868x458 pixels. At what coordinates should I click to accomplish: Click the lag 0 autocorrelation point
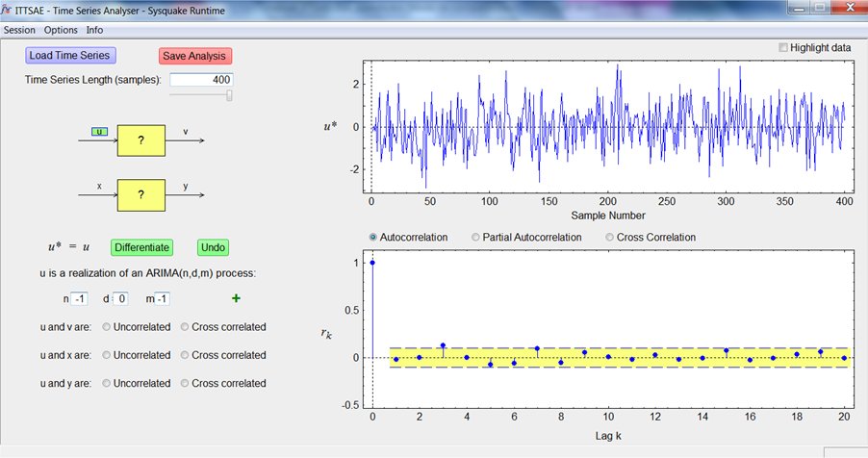point(372,263)
